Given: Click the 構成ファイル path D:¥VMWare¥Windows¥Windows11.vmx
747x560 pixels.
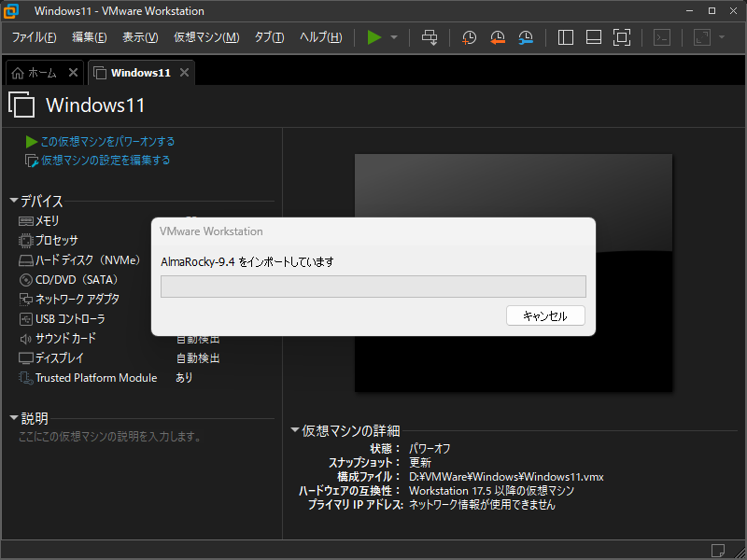Looking at the screenshot, I should pyautogui.click(x=506, y=477).
